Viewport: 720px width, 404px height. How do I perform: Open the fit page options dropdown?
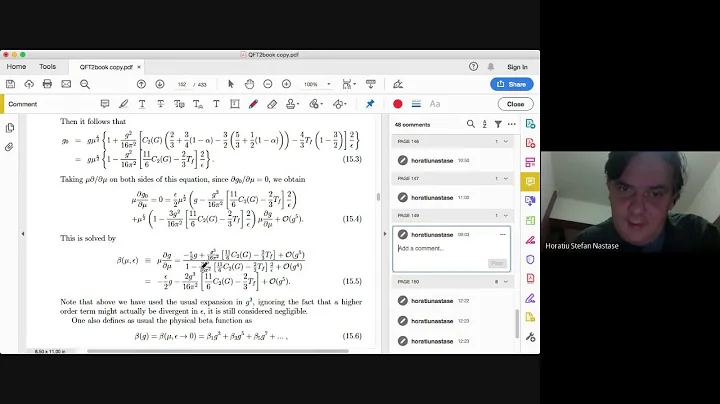coord(349,84)
